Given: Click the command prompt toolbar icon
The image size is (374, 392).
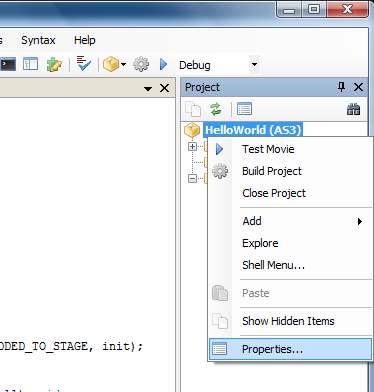Looking at the screenshot, I should point(8,64).
